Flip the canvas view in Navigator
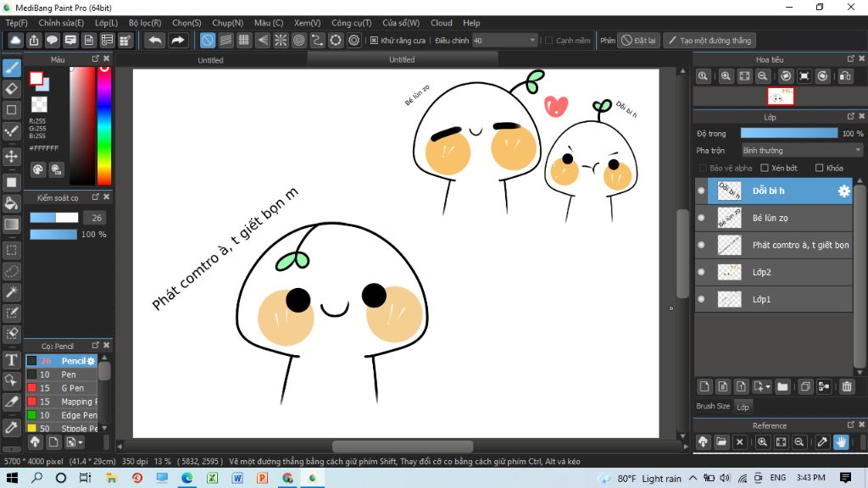868x488 pixels. coord(845,76)
